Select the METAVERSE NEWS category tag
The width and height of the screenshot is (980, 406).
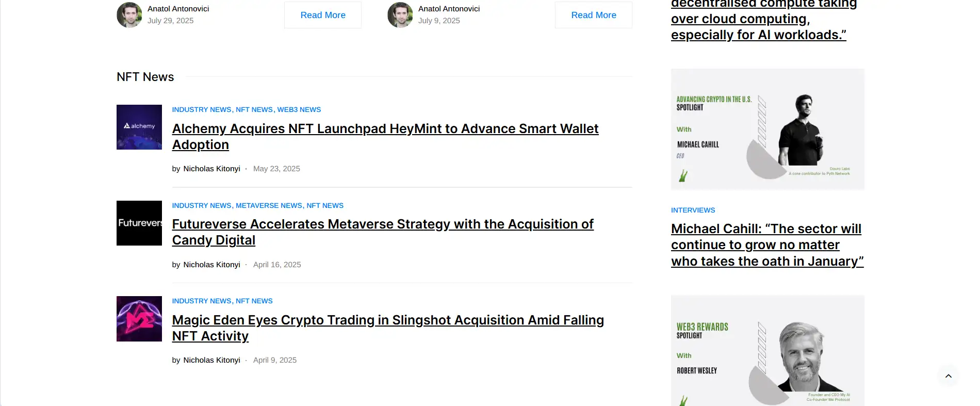click(269, 205)
